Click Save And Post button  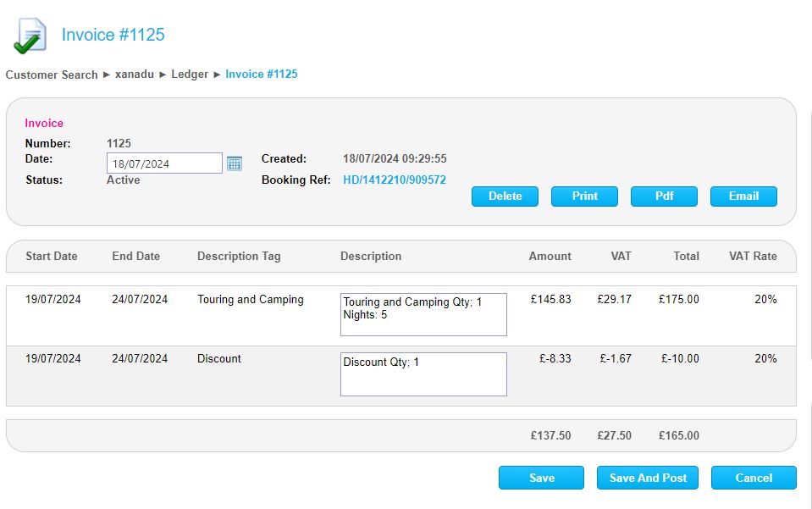click(x=648, y=478)
